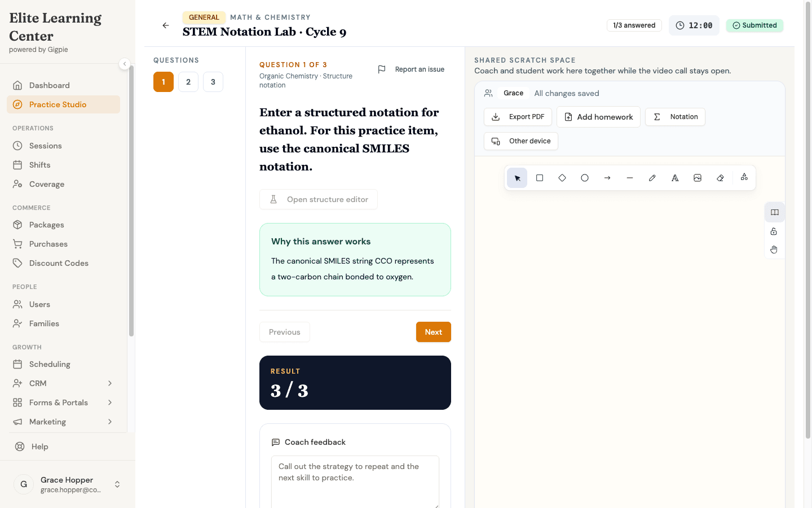Open the Dashboard page
Screen dimensions: 812x508
click(x=63, y=85)
